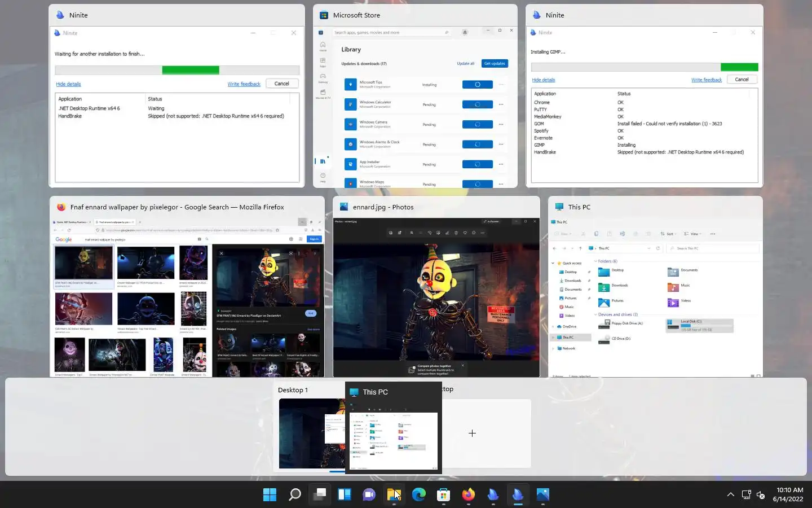Screen dimensions: 812x508
Task: Select the large This PC window thumbnail
Action: tap(655, 287)
